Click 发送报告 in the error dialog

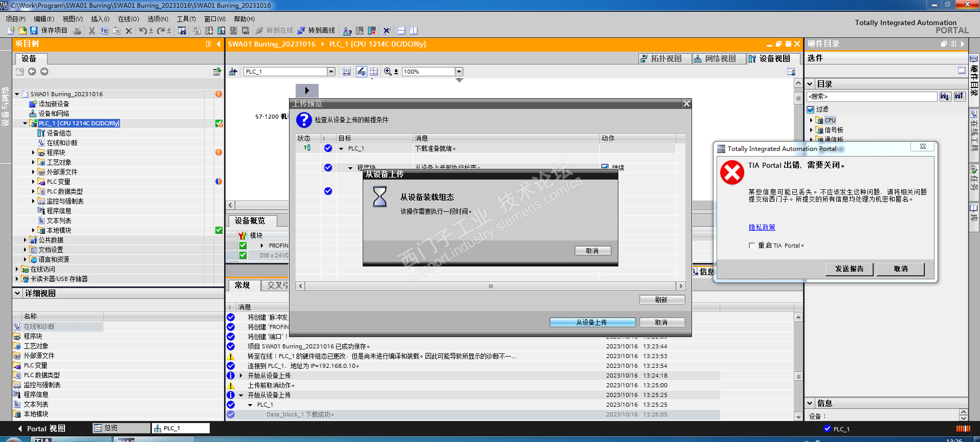850,269
